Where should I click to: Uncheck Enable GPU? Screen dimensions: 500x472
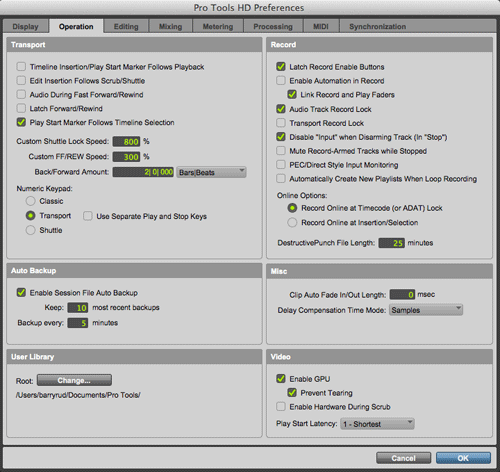281,379
